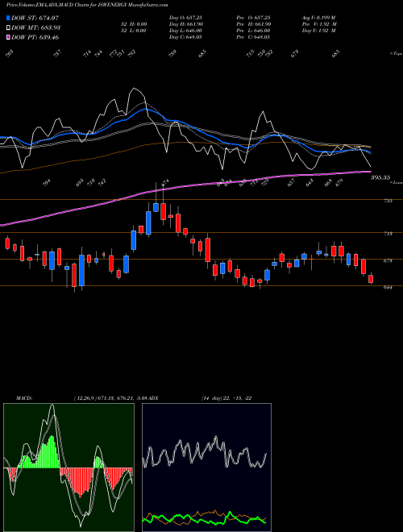Screen dimensions: 403x532
Task: Click the 'Day O: 657.25' value
Action: click(185, 17)
